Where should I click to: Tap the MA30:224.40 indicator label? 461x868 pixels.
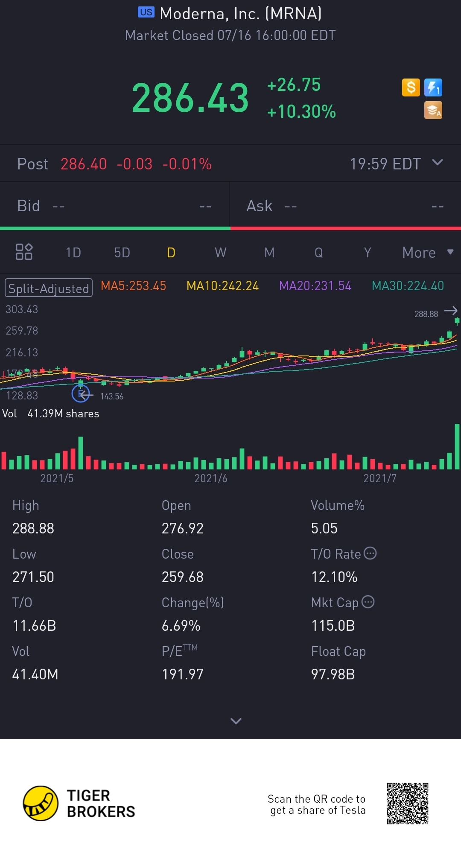click(x=408, y=286)
